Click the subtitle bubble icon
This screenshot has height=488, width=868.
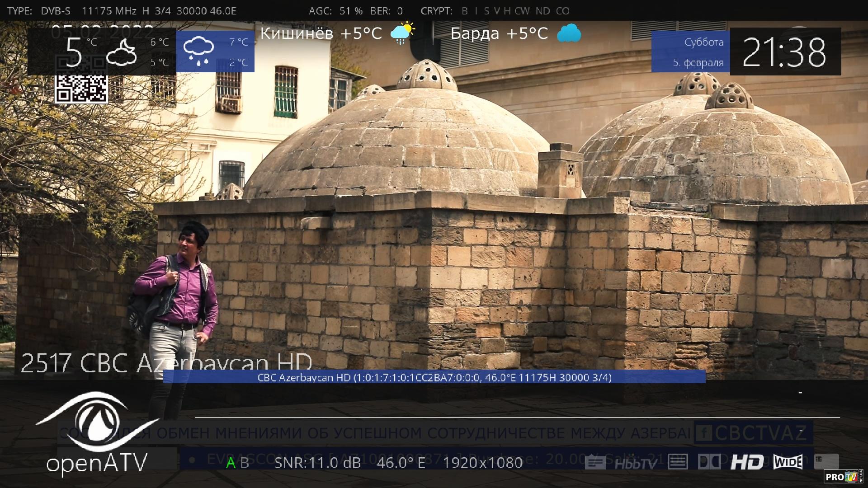pyautogui.click(x=595, y=463)
